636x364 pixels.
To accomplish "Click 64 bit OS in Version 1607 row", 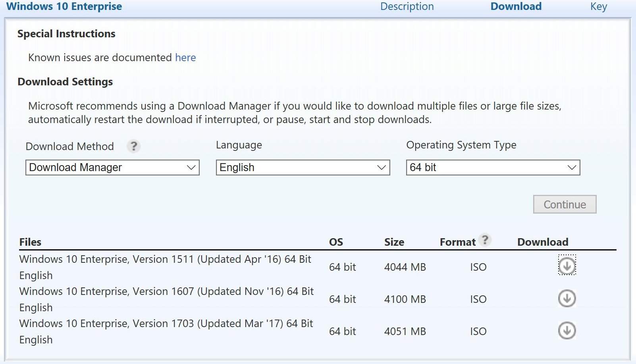I will click(x=343, y=299).
